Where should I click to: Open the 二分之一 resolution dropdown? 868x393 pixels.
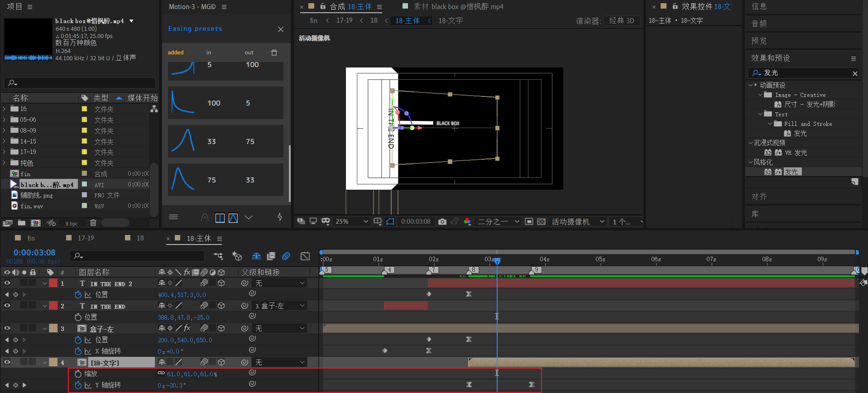tap(498, 221)
